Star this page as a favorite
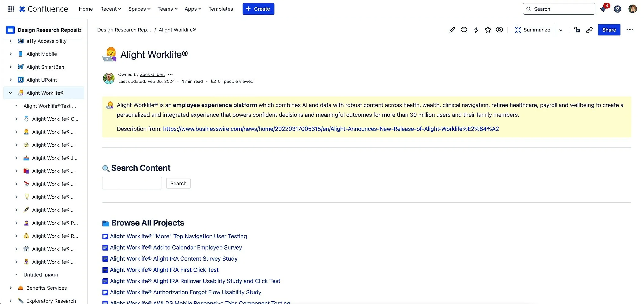Image resolution: width=644 pixels, height=304 pixels. pyautogui.click(x=488, y=30)
